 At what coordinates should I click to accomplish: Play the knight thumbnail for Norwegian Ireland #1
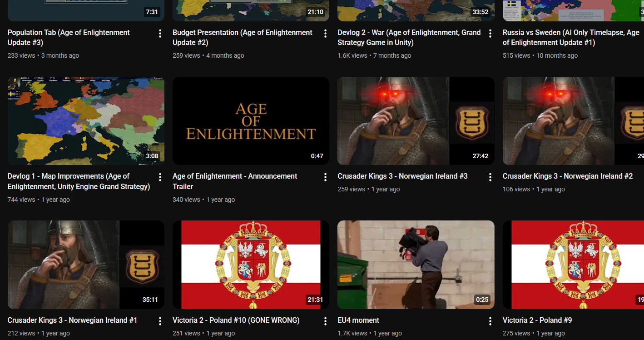coord(86,265)
